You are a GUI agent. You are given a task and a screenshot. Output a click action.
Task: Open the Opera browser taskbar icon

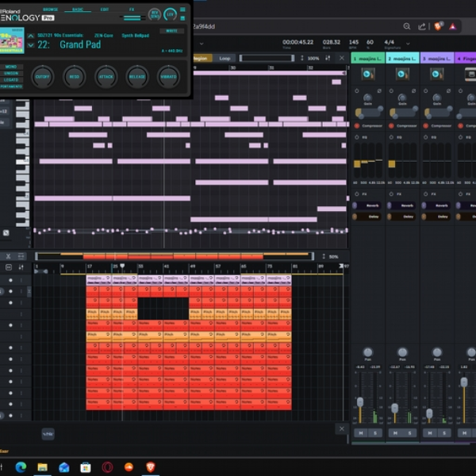pos(107,467)
